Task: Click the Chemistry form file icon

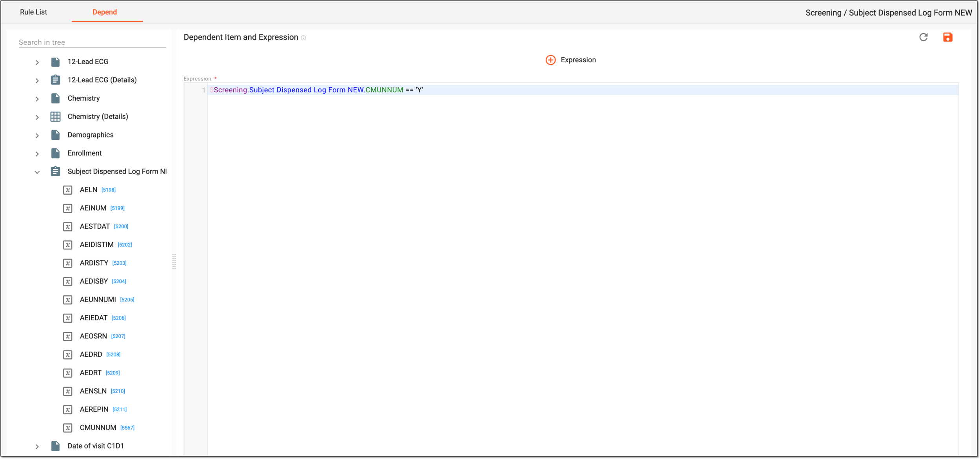Action: (x=56, y=98)
